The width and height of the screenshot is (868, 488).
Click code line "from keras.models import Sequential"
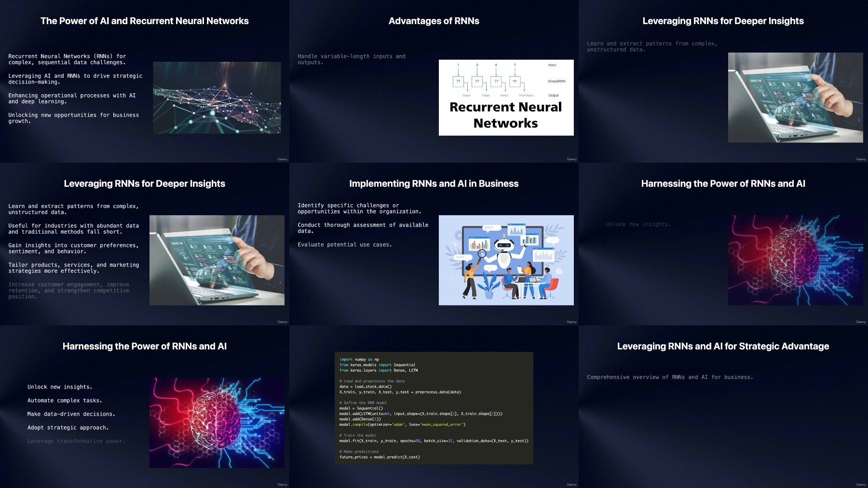pos(377,365)
